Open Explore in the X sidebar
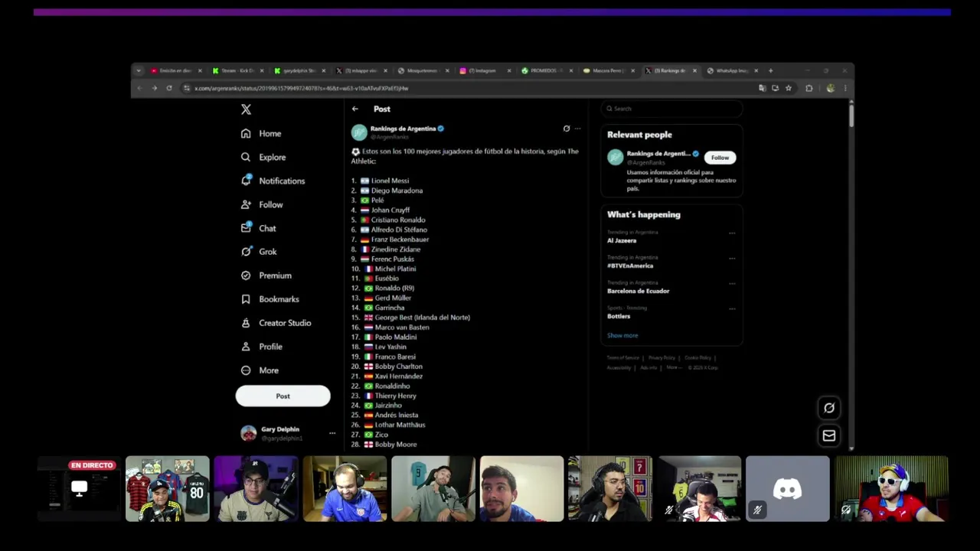 coord(263,157)
